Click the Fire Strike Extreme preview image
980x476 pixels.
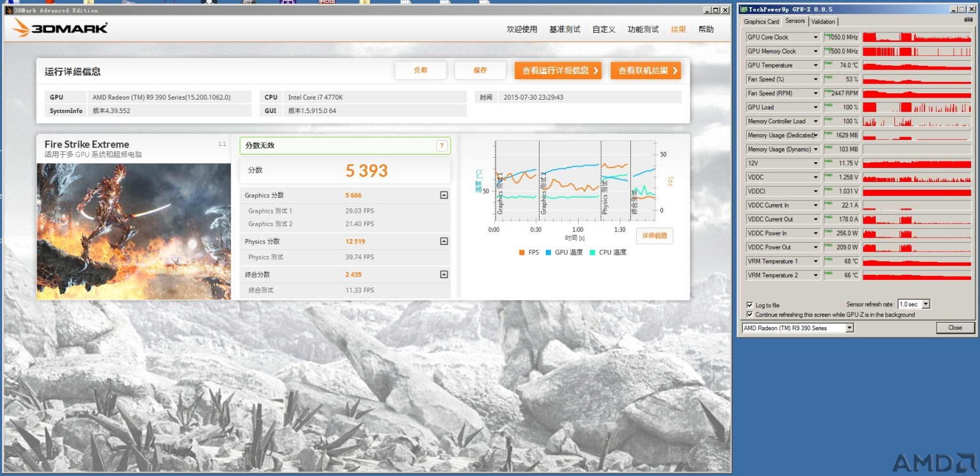(134, 231)
